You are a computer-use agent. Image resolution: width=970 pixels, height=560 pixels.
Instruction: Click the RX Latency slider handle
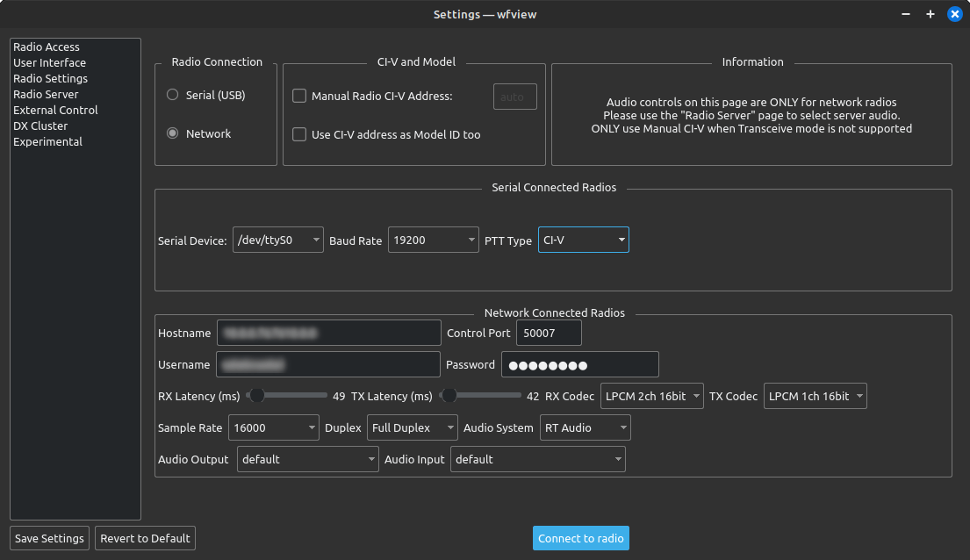pos(256,395)
